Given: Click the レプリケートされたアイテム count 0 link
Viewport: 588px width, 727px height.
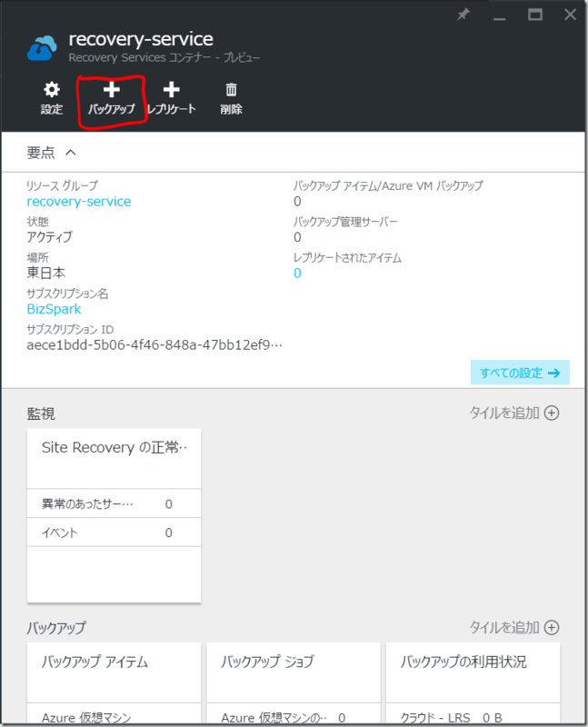Looking at the screenshot, I should coord(297,274).
